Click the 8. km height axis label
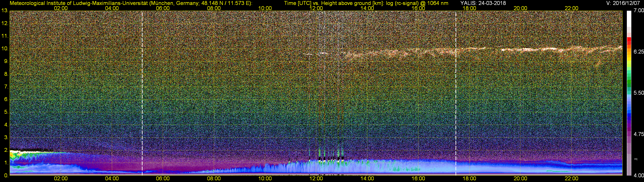The height and width of the screenshot is (182, 644). (6, 74)
